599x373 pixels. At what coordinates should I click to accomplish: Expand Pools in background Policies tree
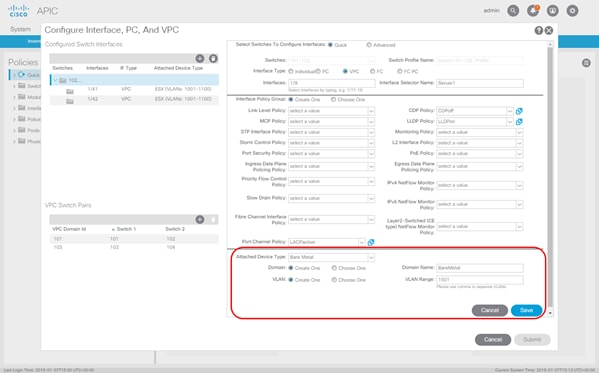click(14, 131)
